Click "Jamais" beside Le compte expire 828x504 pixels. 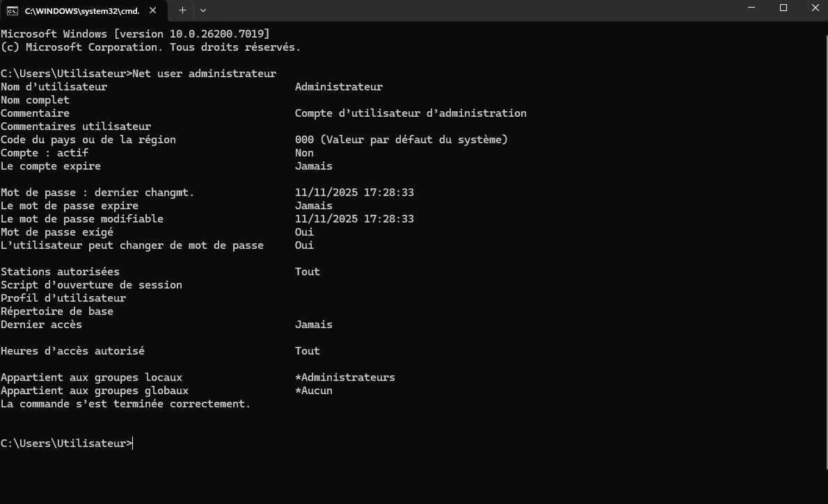tap(314, 165)
